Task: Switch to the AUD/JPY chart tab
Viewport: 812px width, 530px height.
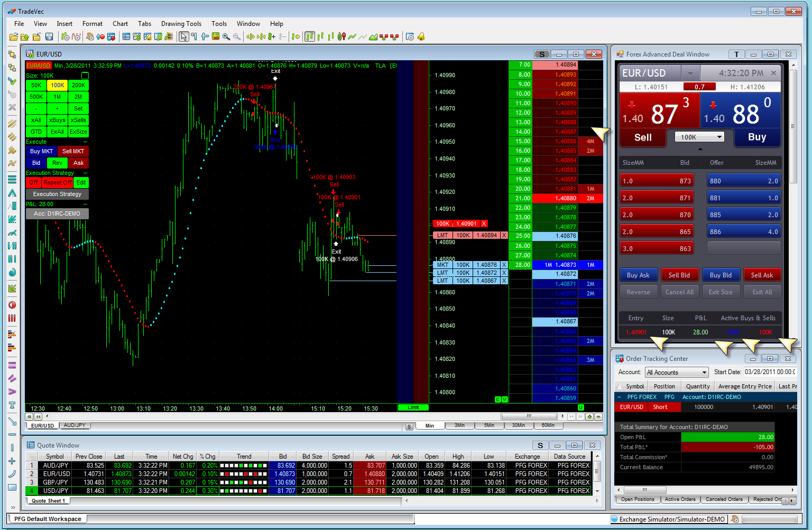Action: 75,425
